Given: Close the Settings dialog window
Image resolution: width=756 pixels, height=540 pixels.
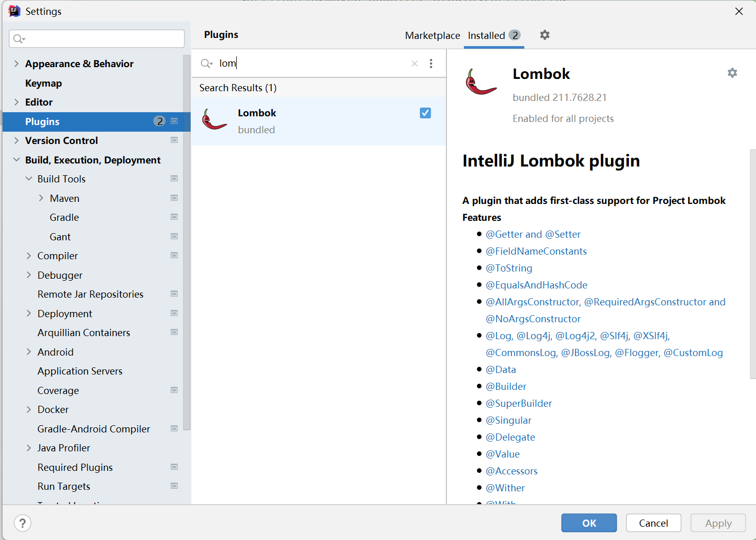Looking at the screenshot, I should [739, 11].
